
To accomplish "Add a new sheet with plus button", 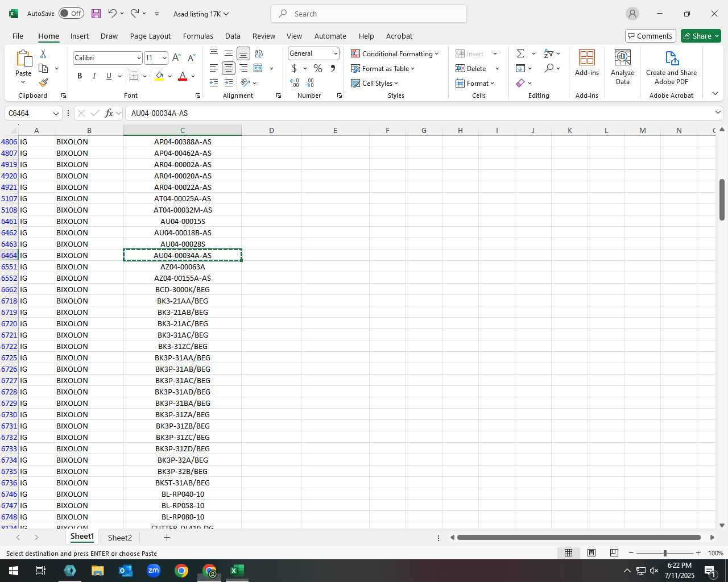I will (x=167, y=537).
